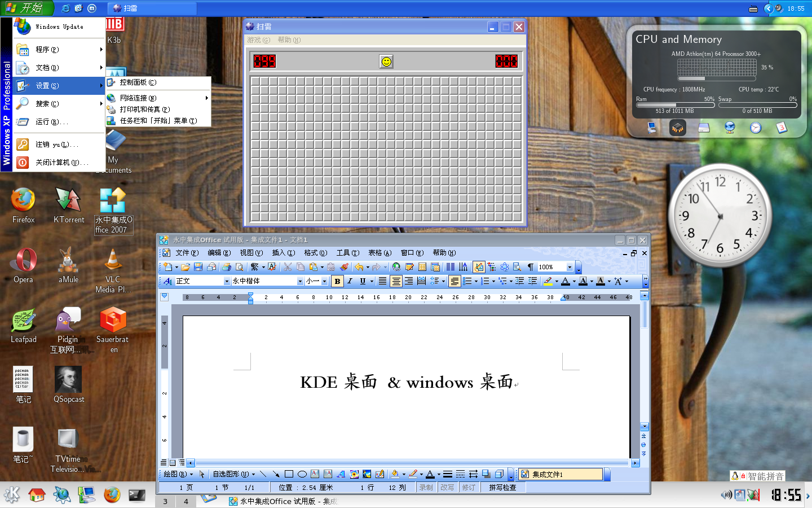Click the Insert Table icon

point(422,267)
